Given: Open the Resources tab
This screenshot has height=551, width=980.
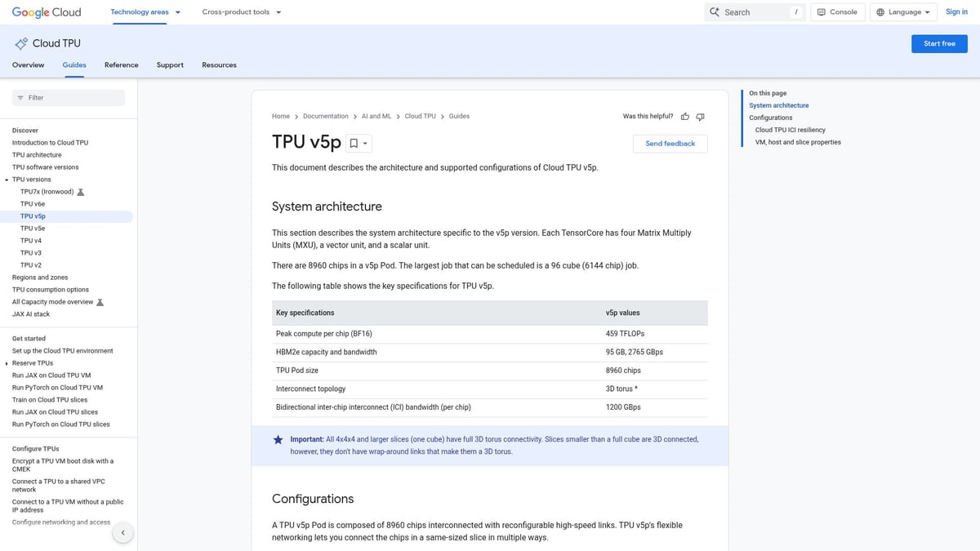Looking at the screenshot, I should [219, 65].
